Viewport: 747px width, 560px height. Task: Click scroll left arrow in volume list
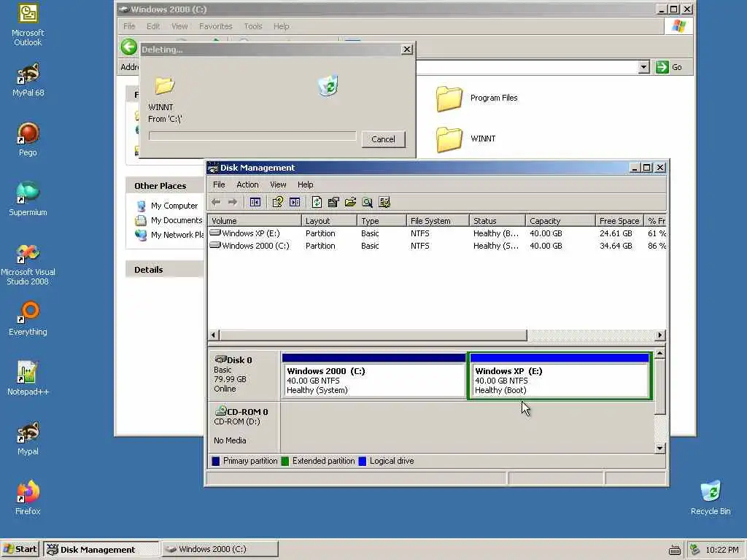(x=214, y=335)
